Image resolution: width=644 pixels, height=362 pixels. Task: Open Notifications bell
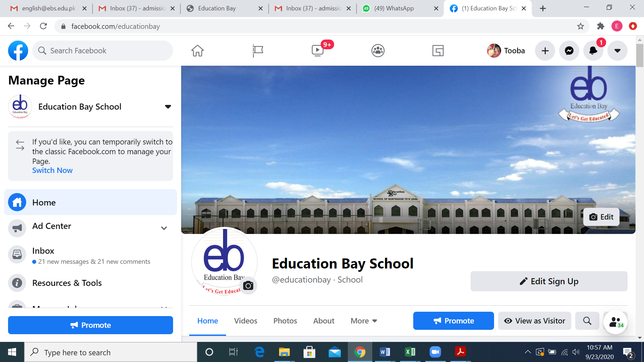593,51
